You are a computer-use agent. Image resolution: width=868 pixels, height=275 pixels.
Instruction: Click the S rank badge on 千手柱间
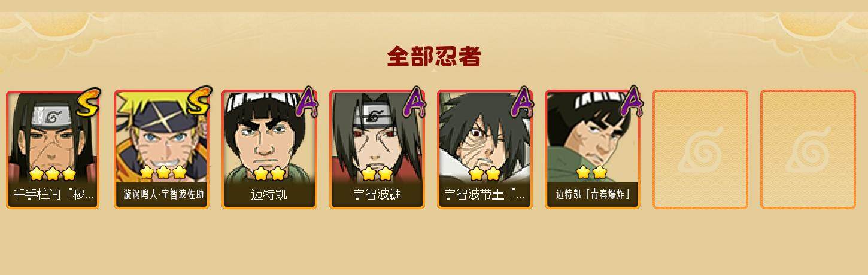[x=89, y=102]
